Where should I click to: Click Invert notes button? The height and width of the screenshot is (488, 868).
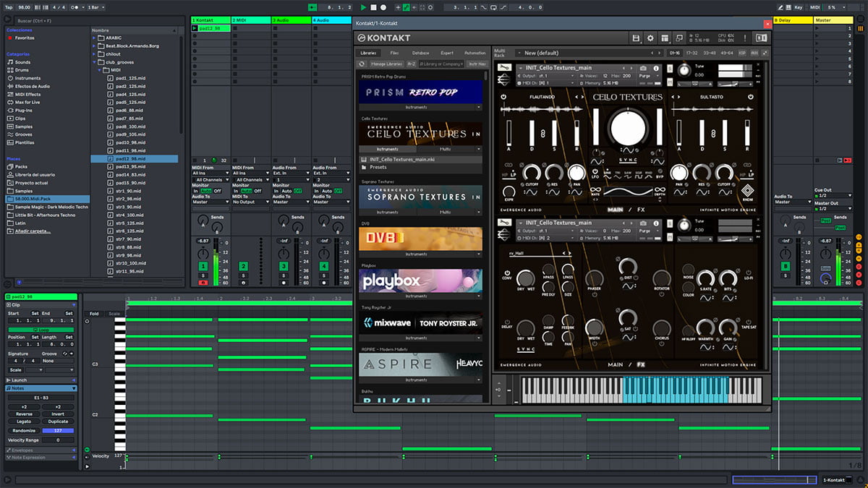point(58,414)
